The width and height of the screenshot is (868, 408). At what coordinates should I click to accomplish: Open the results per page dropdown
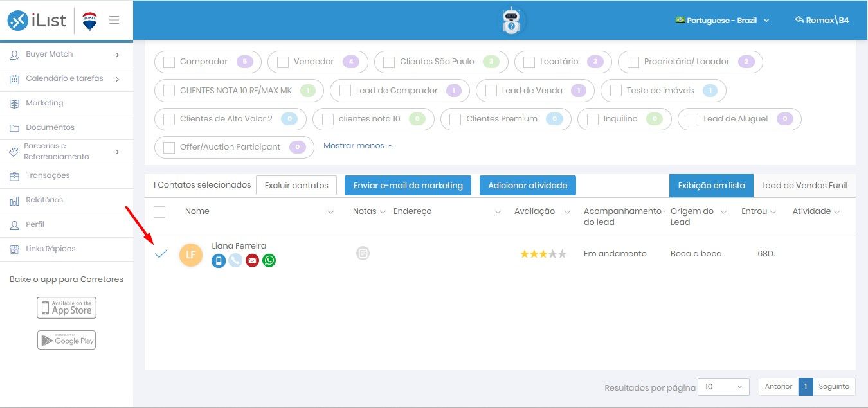(723, 387)
